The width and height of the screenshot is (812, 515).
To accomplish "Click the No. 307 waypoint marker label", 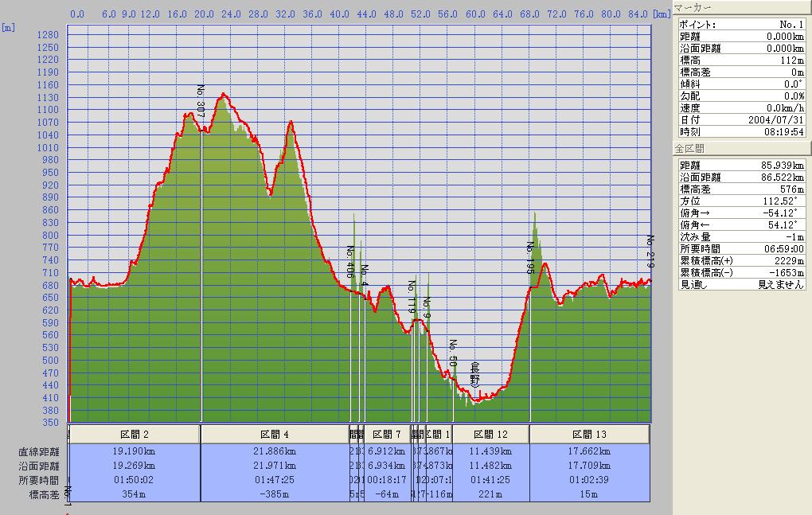I will [201, 100].
